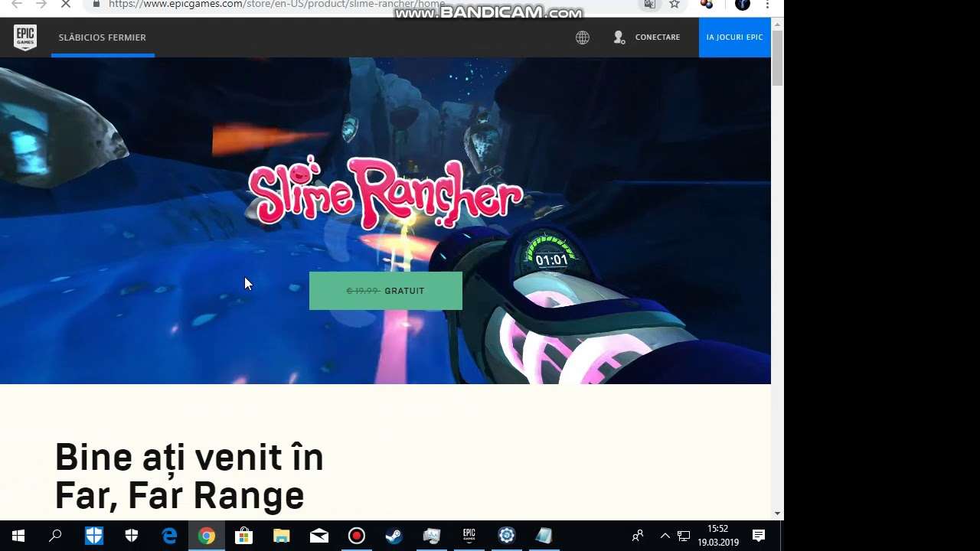Viewport: 980px width, 551px height.
Task: Launch Microsoft Edge from taskbar
Action: [169, 536]
